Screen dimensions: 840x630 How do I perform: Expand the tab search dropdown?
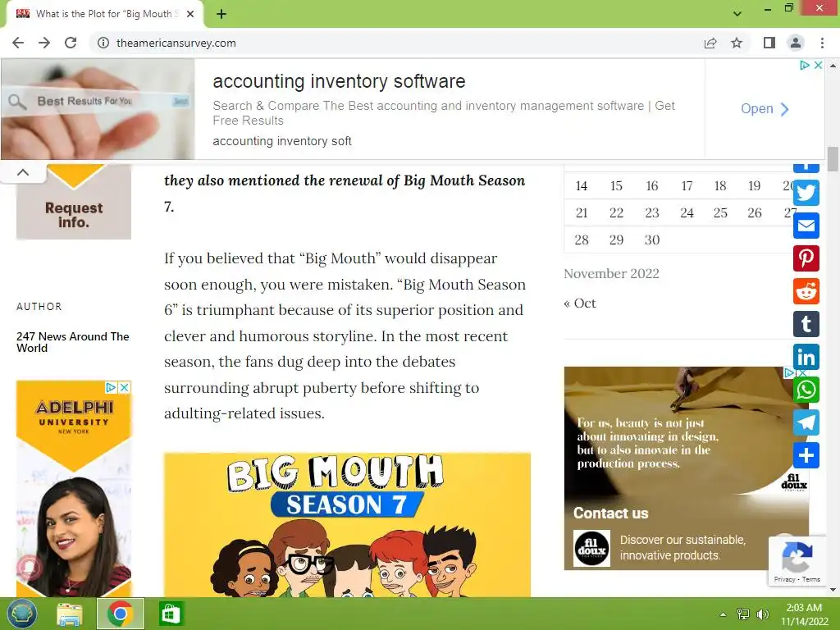(737, 14)
